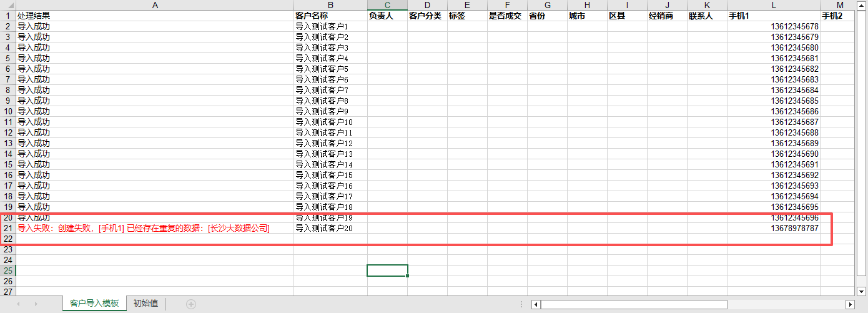Select row 21 header
This screenshot has width=868, height=313.
tap(7, 229)
